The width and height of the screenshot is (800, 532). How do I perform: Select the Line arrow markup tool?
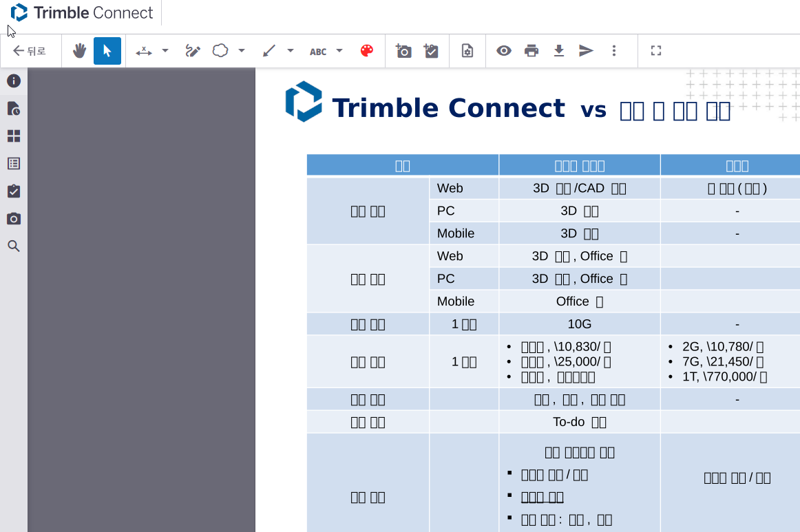(269, 51)
